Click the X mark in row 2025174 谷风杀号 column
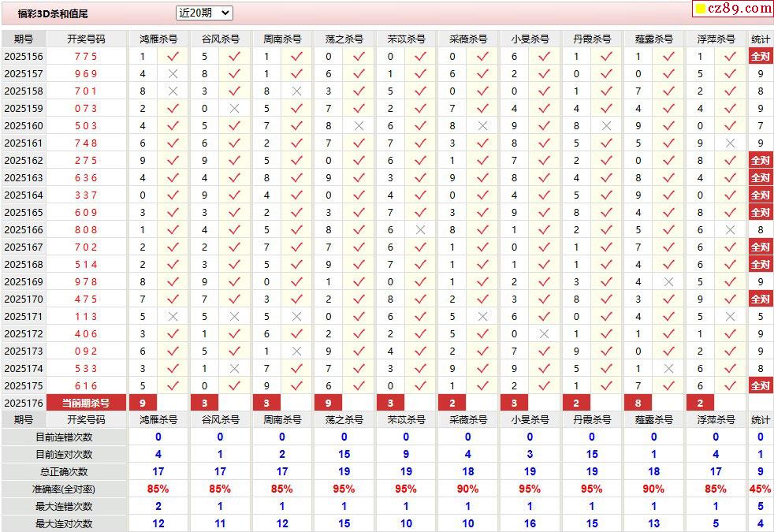Image resolution: width=774 pixels, height=532 pixels. point(234,369)
